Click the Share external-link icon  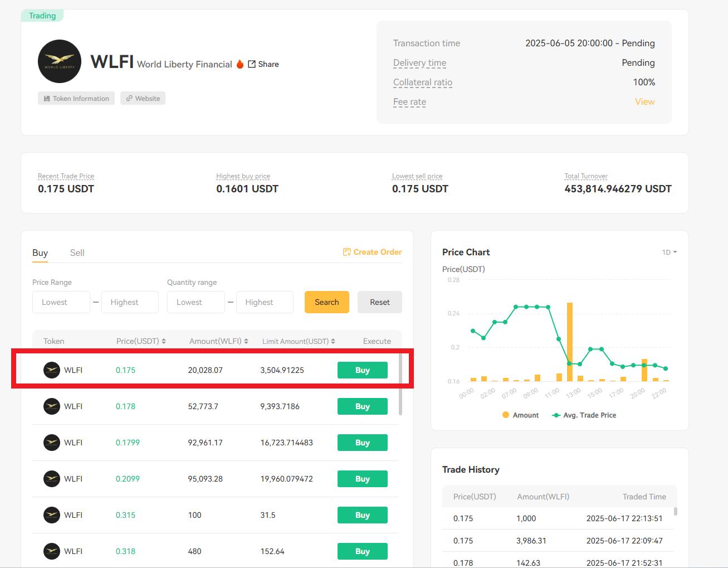(252, 64)
